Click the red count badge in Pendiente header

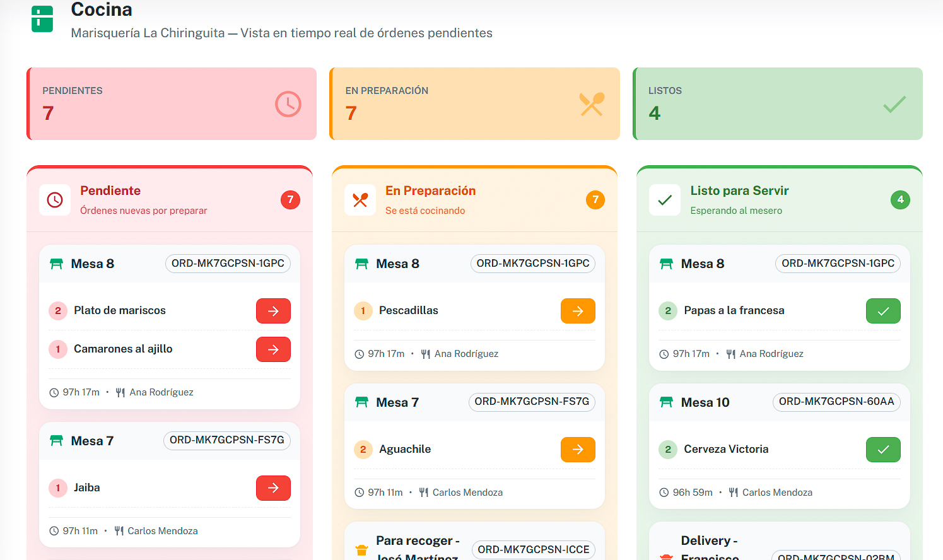pyautogui.click(x=290, y=200)
